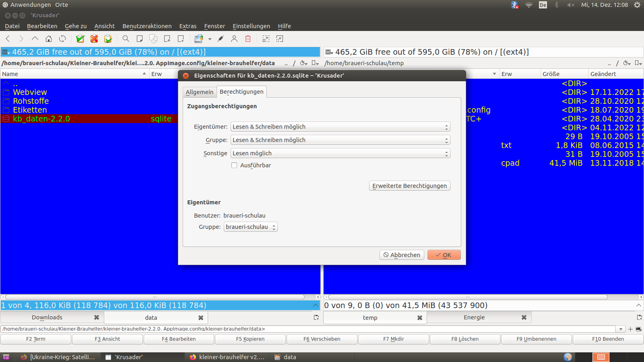Click the disconnect plug toolbar icon
This screenshot has width=644, height=362.
[x=221, y=39]
